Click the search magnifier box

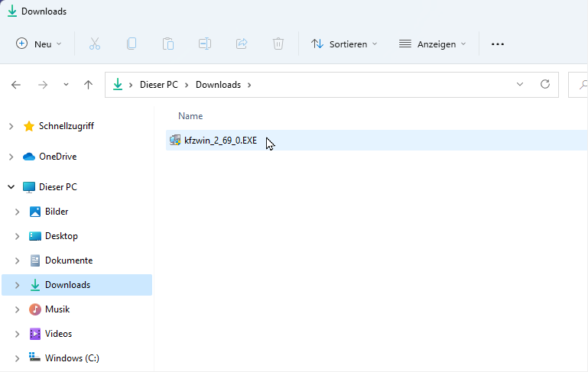[579, 85]
